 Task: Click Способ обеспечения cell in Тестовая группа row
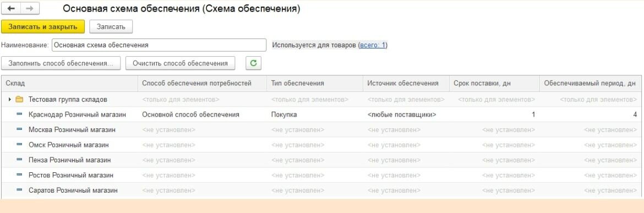pos(203,99)
